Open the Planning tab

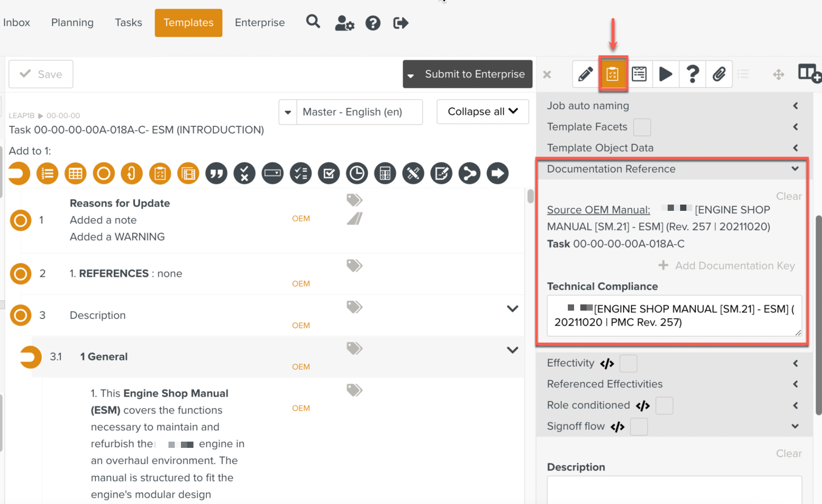tap(72, 22)
